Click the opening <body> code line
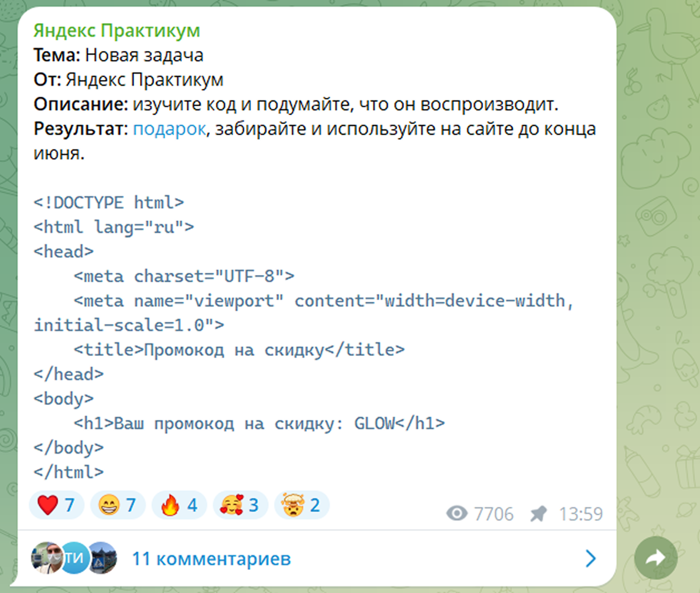This screenshot has width=700, height=593. click(x=64, y=399)
